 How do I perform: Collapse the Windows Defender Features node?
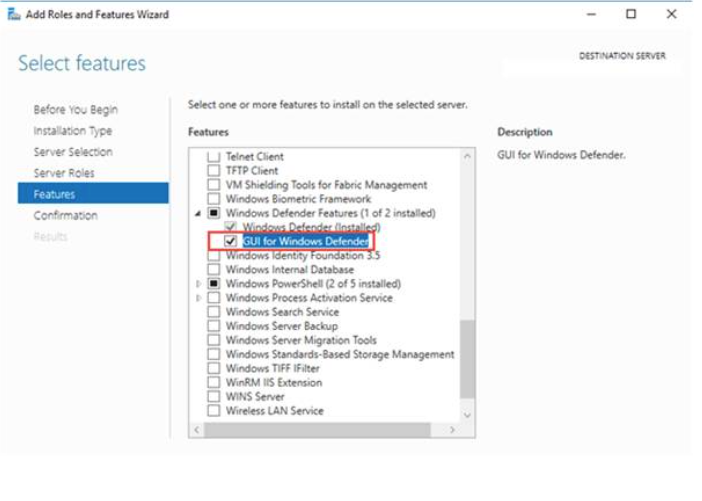coord(198,214)
